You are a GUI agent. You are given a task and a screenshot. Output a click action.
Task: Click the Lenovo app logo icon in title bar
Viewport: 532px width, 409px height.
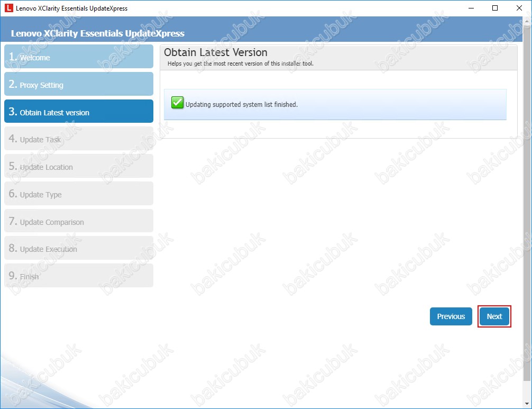9,8
